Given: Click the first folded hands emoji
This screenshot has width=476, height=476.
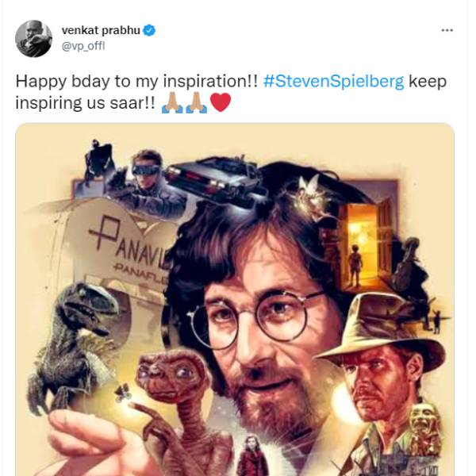Looking at the screenshot, I should point(172,104).
